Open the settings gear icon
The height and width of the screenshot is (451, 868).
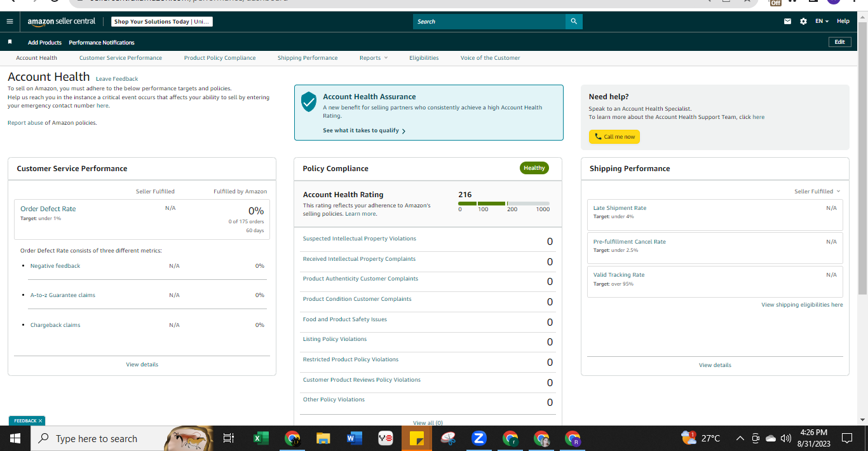(803, 22)
